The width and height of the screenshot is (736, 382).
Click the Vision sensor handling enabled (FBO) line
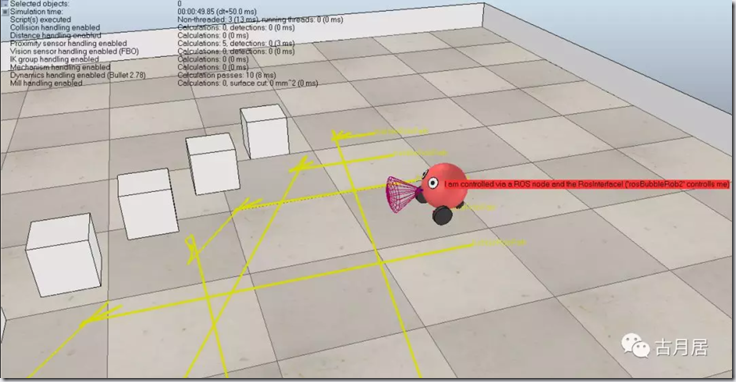[x=74, y=51]
